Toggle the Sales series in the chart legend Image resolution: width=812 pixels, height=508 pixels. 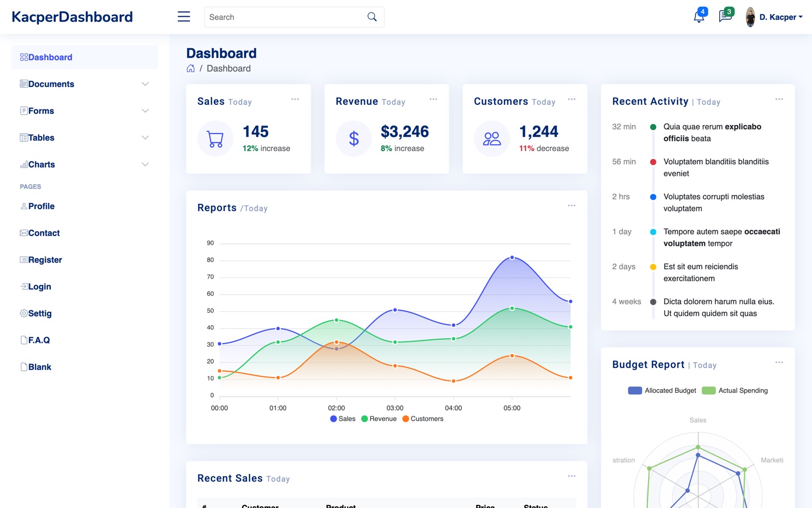point(343,419)
